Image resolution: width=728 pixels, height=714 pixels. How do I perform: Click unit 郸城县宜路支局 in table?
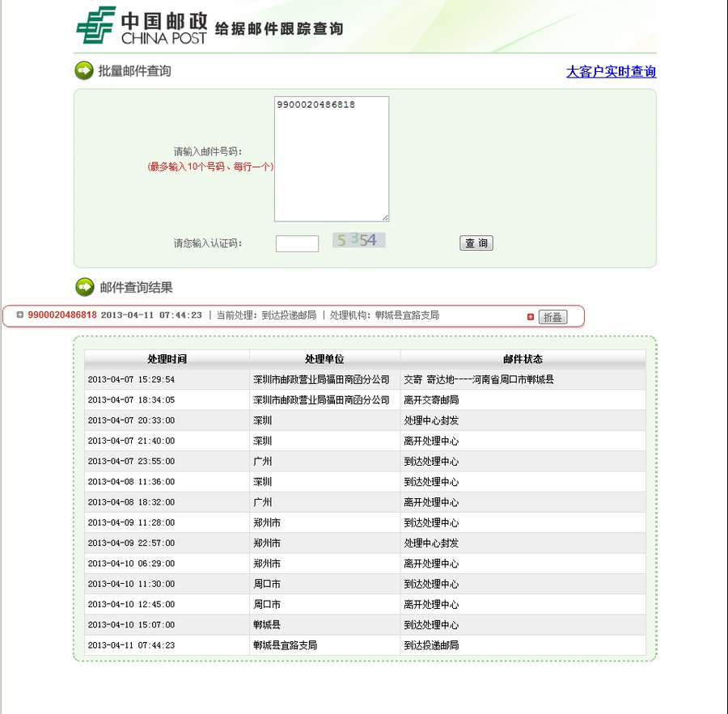[285, 644]
